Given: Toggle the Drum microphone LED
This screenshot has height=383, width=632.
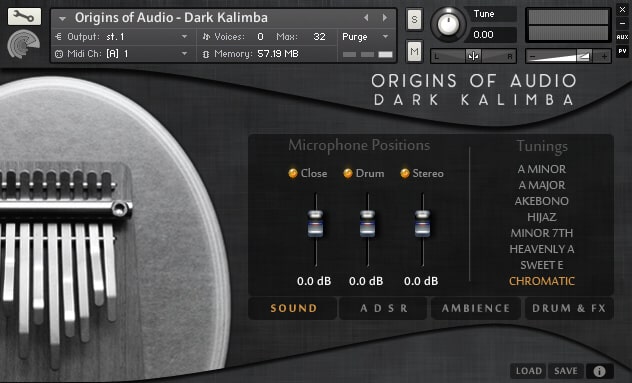Looking at the screenshot, I should 347,173.
